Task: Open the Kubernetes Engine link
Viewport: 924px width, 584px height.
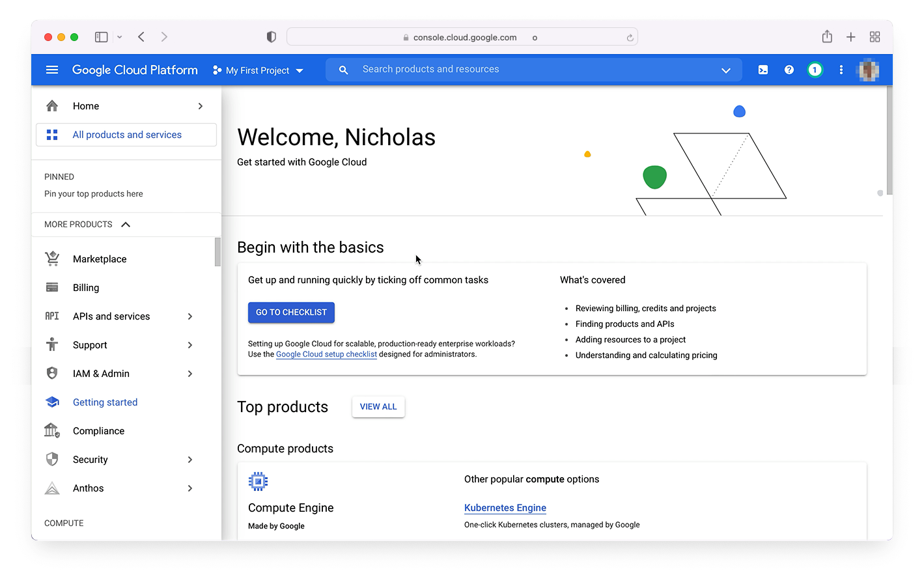Action: tap(505, 508)
